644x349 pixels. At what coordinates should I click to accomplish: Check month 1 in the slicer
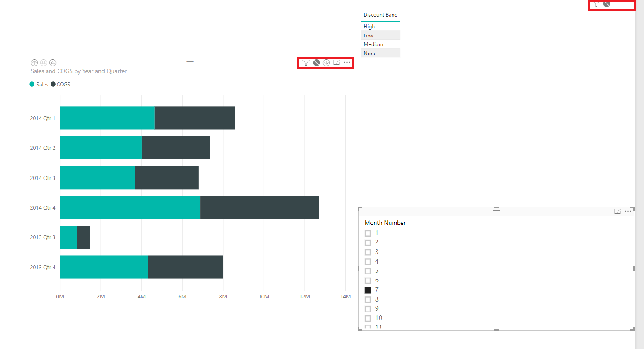click(368, 234)
